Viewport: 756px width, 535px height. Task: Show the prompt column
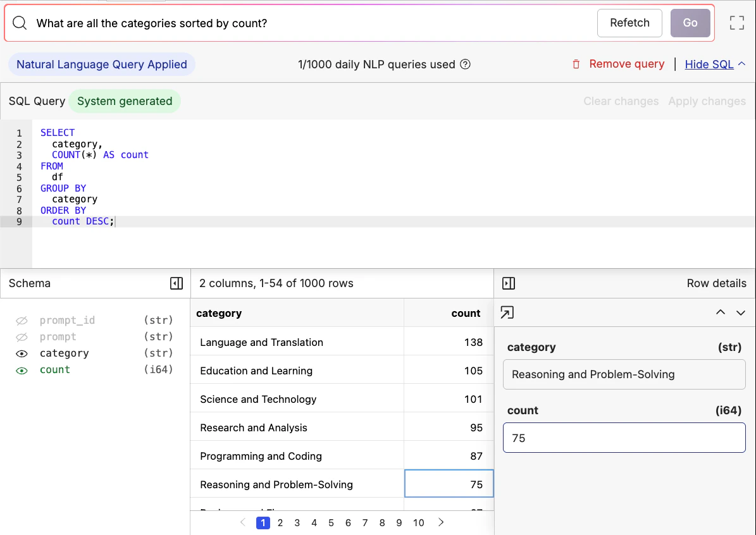[x=22, y=336]
